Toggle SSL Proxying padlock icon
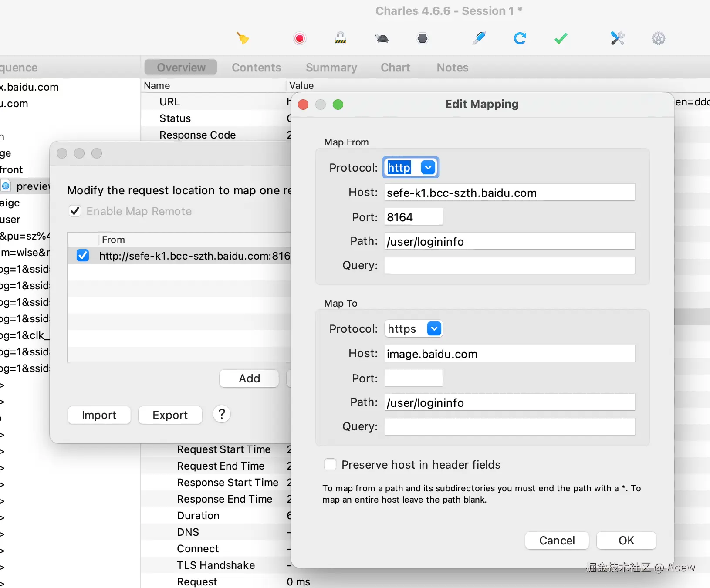Screen dimensions: 710x588 341,38
